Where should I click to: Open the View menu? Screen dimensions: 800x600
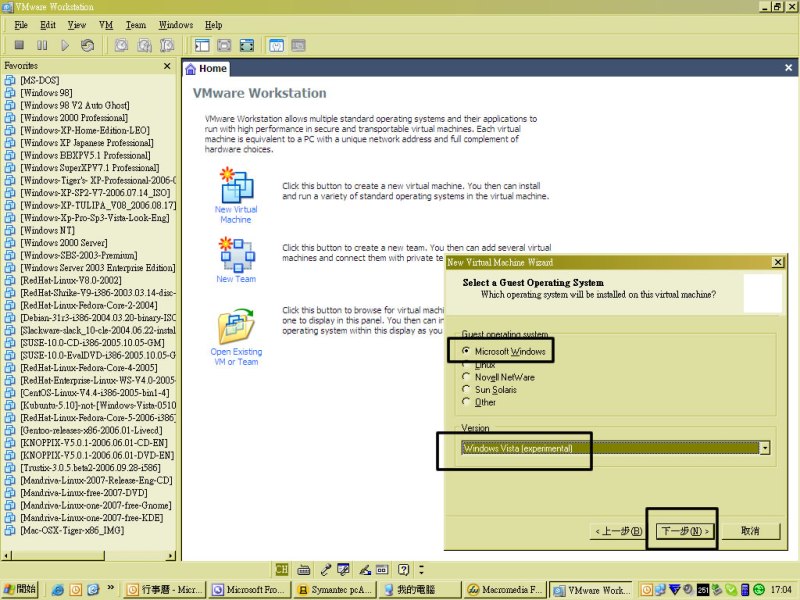point(77,25)
